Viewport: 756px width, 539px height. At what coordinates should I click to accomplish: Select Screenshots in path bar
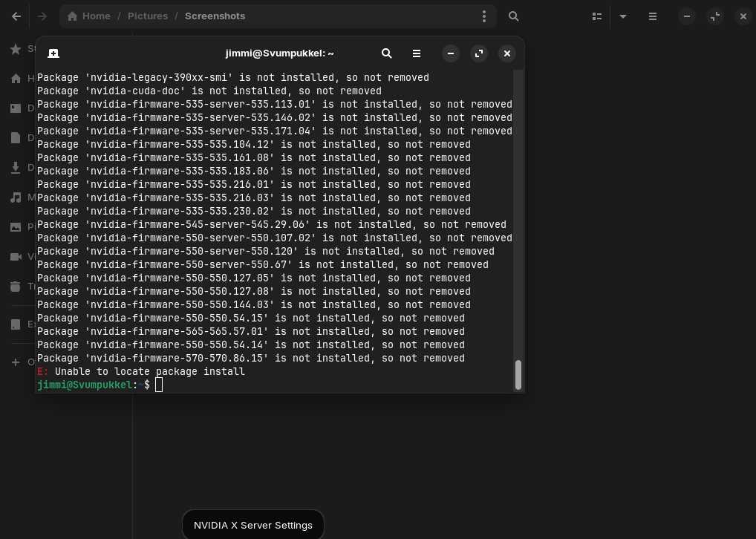click(x=215, y=16)
